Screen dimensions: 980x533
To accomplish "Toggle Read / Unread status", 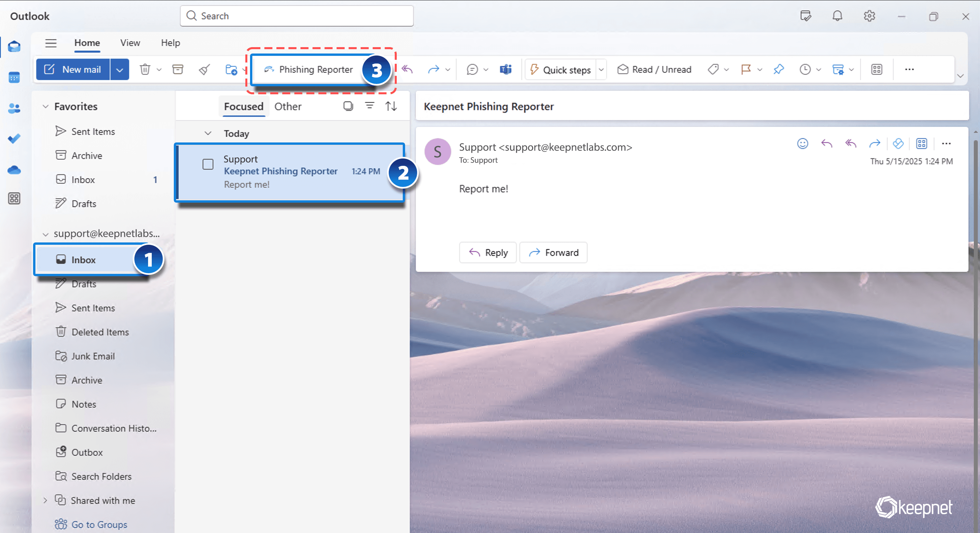I will (x=654, y=70).
